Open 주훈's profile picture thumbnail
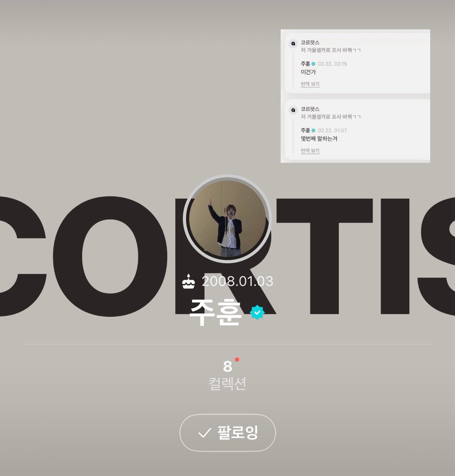455x476 pixels. point(227,219)
